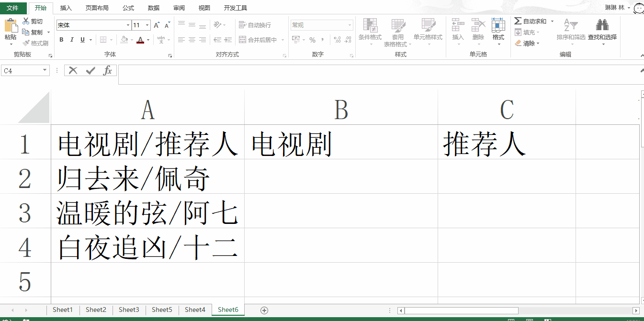Pick red from the font color swatch

141,44
